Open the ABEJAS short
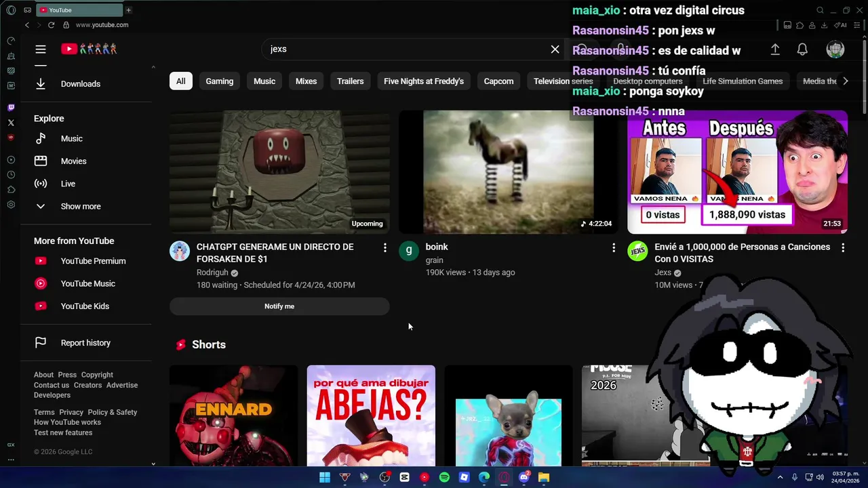Screen dimensions: 868x488 coord(371,416)
